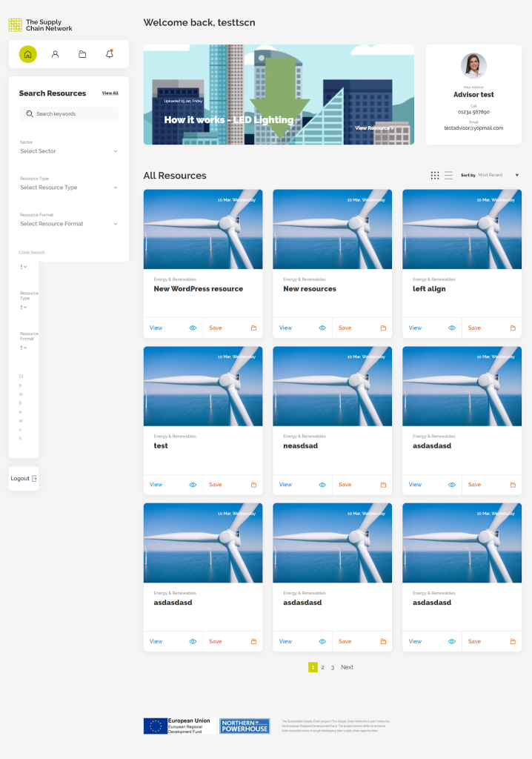The image size is (532, 759).
Task: Click The Supply Chain Network logo
Action: pos(40,25)
